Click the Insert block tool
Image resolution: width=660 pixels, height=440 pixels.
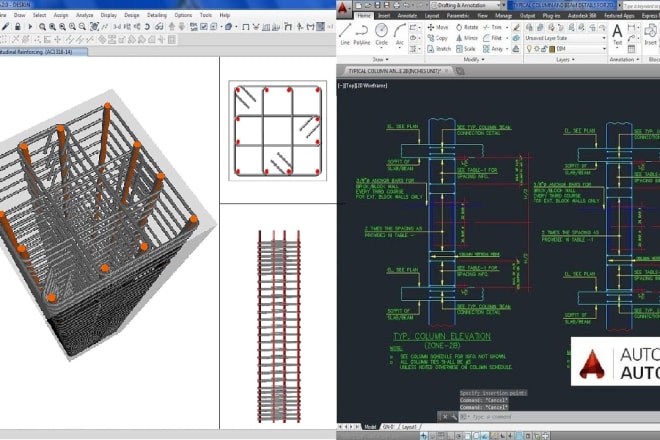pos(650,35)
